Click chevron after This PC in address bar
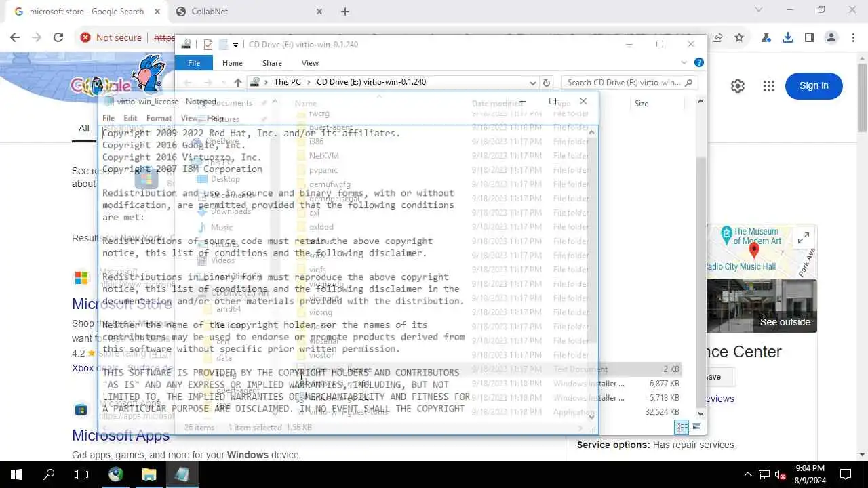Screen dimensions: 868x488 309,82
